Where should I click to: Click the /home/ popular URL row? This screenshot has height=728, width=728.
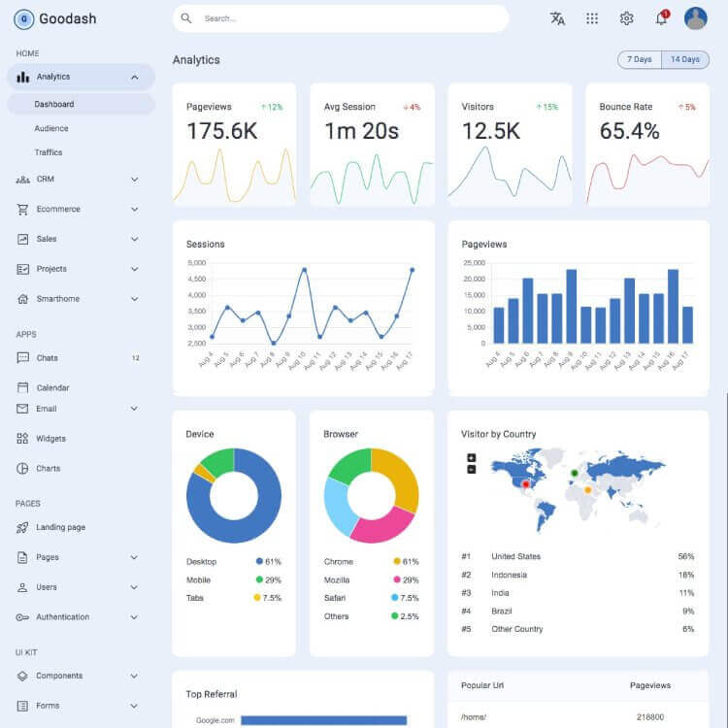[x=579, y=717]
